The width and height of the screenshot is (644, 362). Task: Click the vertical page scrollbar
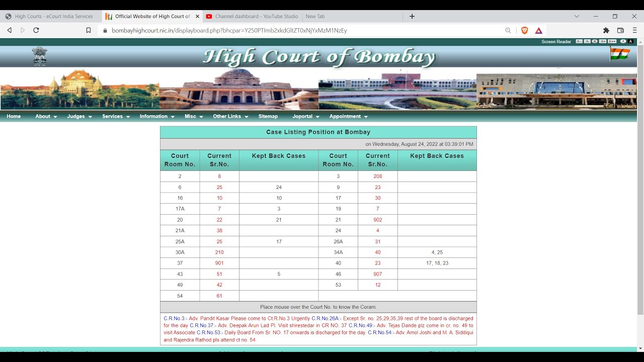tap(640, 180)
